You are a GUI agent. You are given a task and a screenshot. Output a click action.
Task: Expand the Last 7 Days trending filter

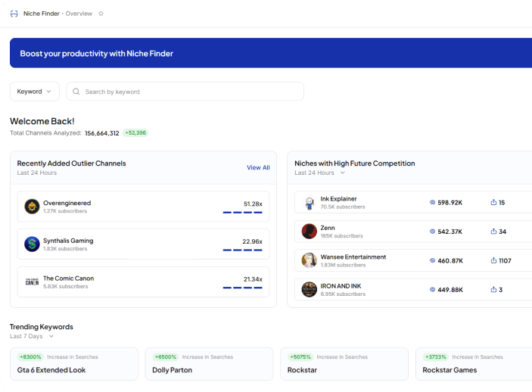[x=51, y=336]
